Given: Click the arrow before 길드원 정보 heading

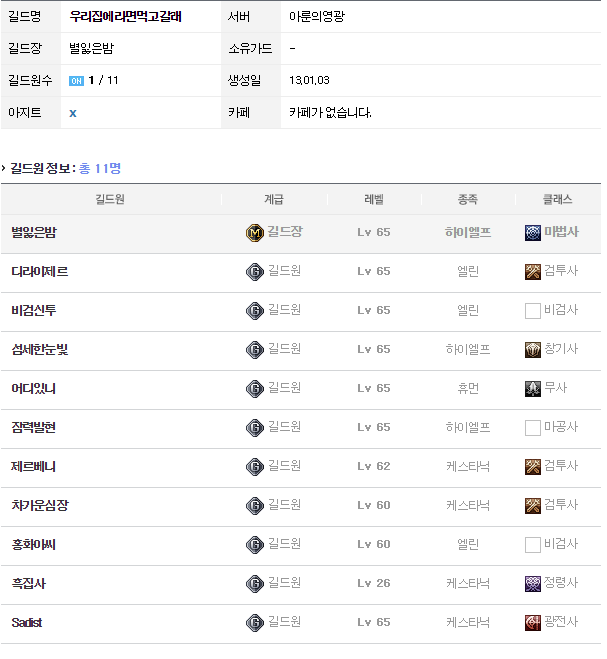Looking at the screenshot, I should (4, 168).
